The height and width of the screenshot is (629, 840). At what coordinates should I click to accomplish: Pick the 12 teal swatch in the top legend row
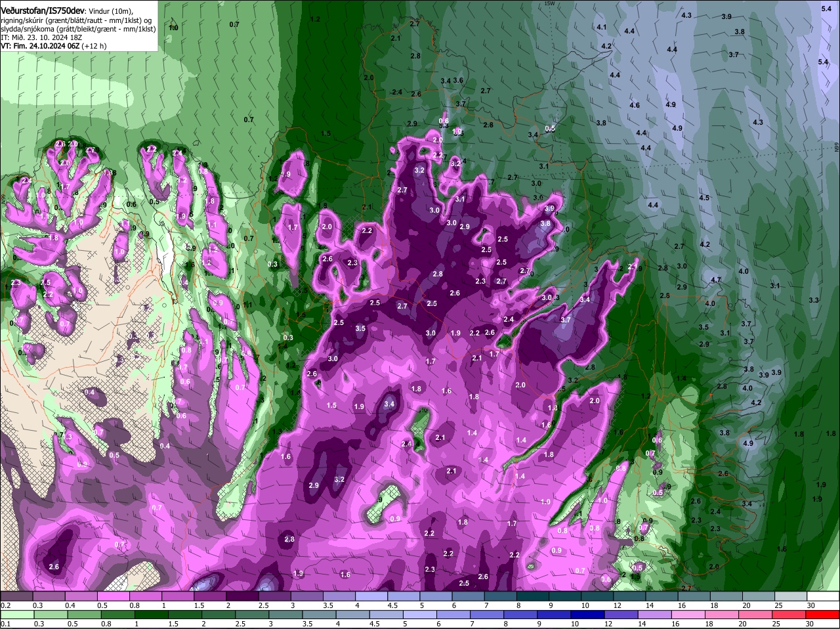[630, 596]
